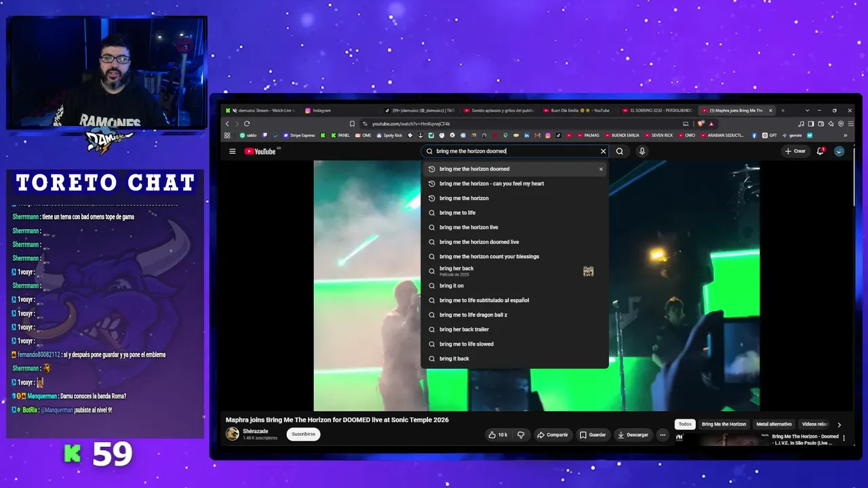Open YouTube notifications bell
This screenshot has width=868, height=488.
[x=821, y=151]
